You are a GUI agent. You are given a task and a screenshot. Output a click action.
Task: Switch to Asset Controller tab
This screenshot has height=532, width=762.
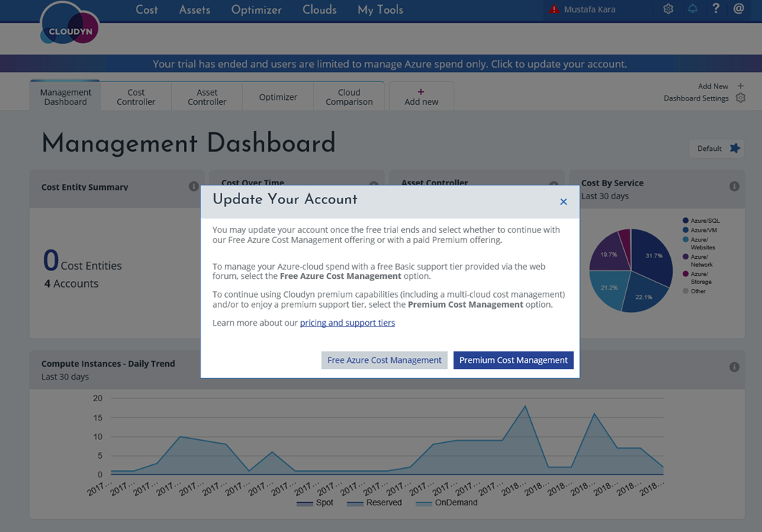(x=207, y=96)
